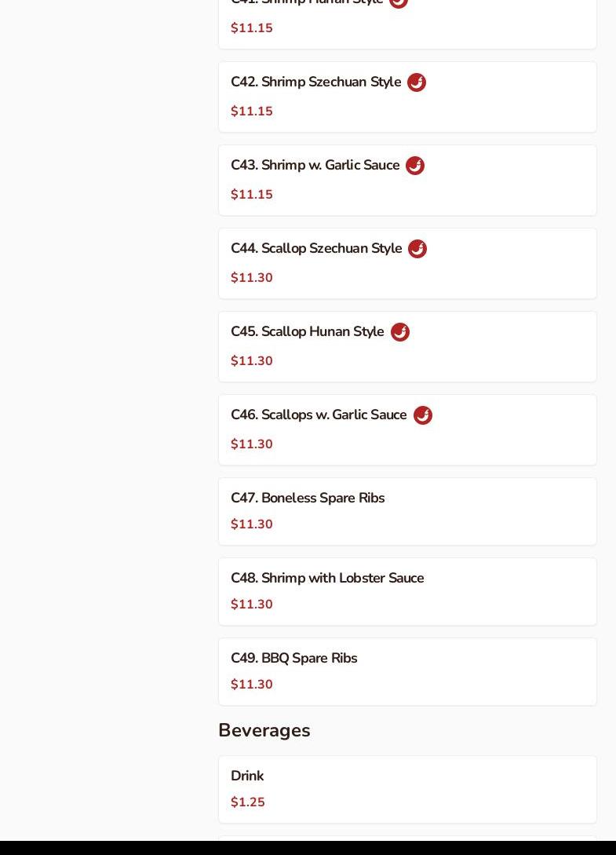Click the spicy icon beside Shrimp Hunan Style
This screenshot has height=855, width=616.
click(399, 2)
